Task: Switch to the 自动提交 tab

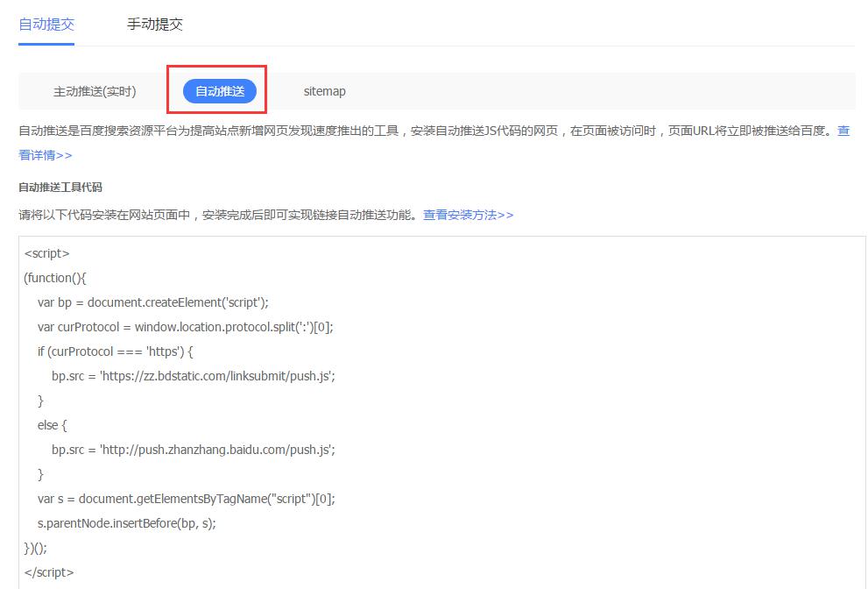Action: coord(46,25)
